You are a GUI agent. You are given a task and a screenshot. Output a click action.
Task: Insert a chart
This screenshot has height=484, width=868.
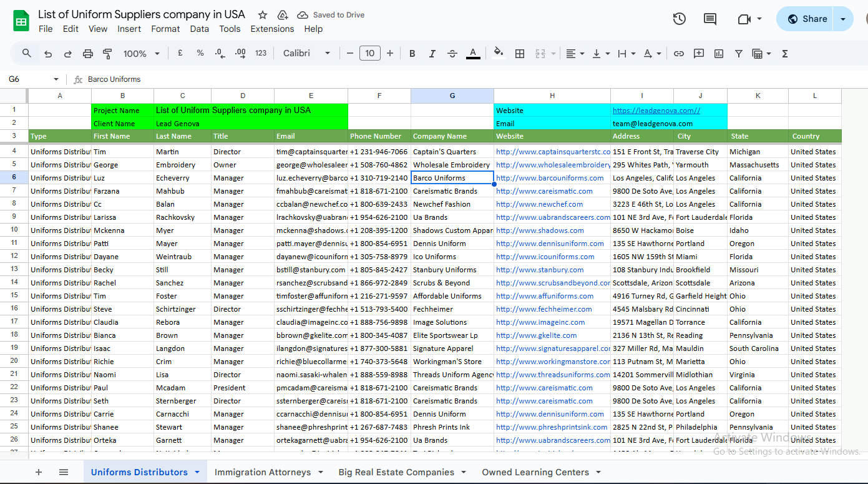(x=719, y=54)
